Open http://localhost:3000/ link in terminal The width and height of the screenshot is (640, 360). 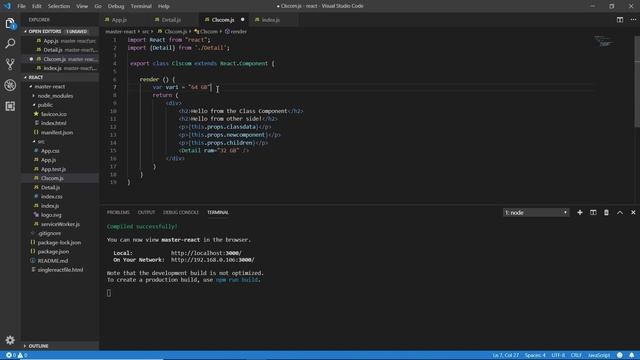(x=206, y=253)
